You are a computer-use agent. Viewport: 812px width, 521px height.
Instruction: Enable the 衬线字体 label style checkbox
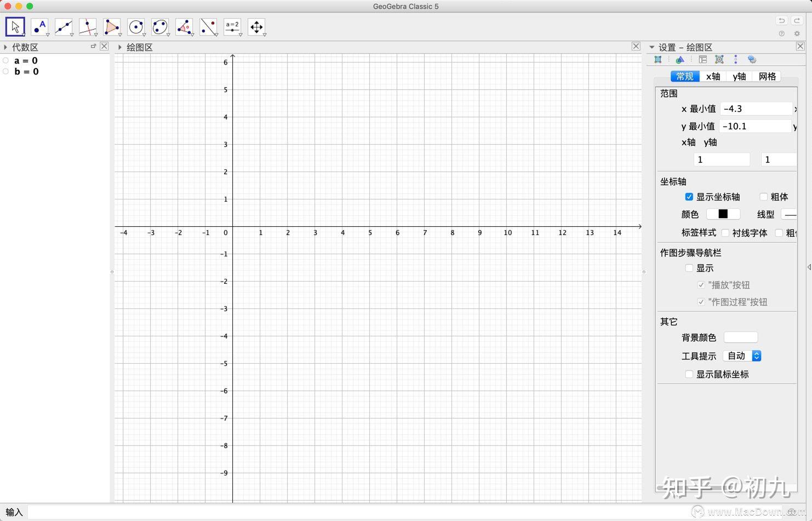(x=725, y=233)
